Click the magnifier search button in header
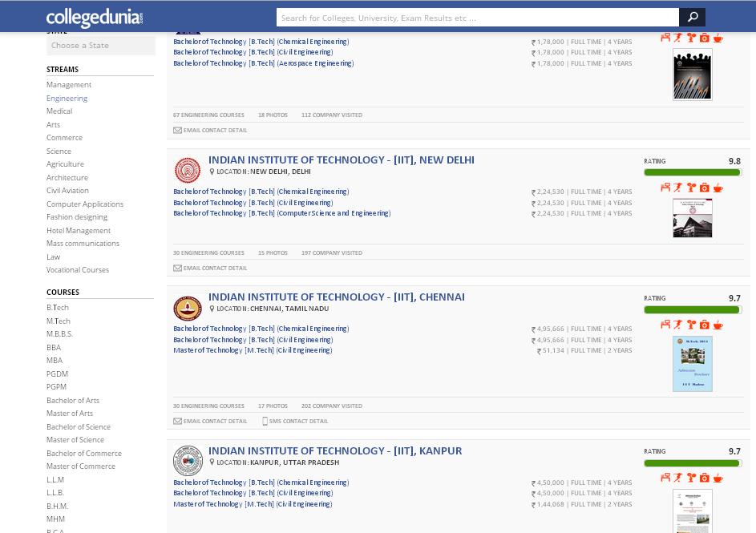This screenshot has width=756, height=533. coord(692,18)
